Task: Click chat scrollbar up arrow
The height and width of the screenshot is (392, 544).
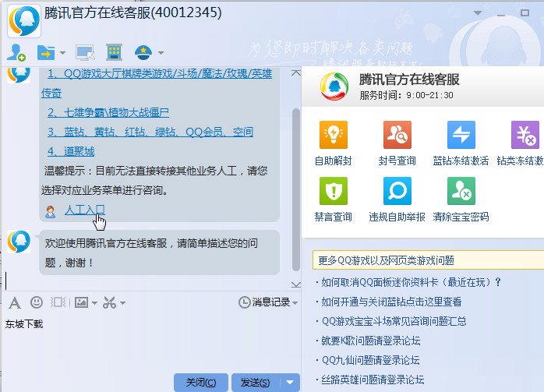Action: tap(296, 73)
